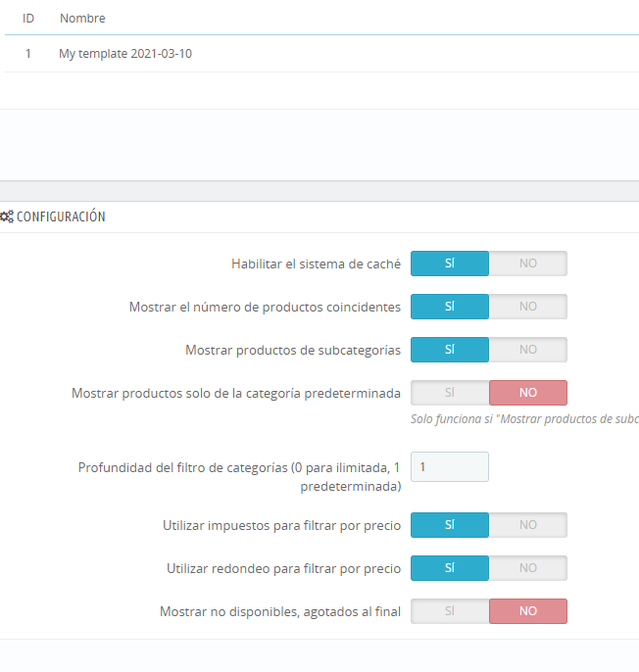Switch 'Mostrar productos de subcategorías' to NO
Screen dimensions: 639x672
point(528,350)
